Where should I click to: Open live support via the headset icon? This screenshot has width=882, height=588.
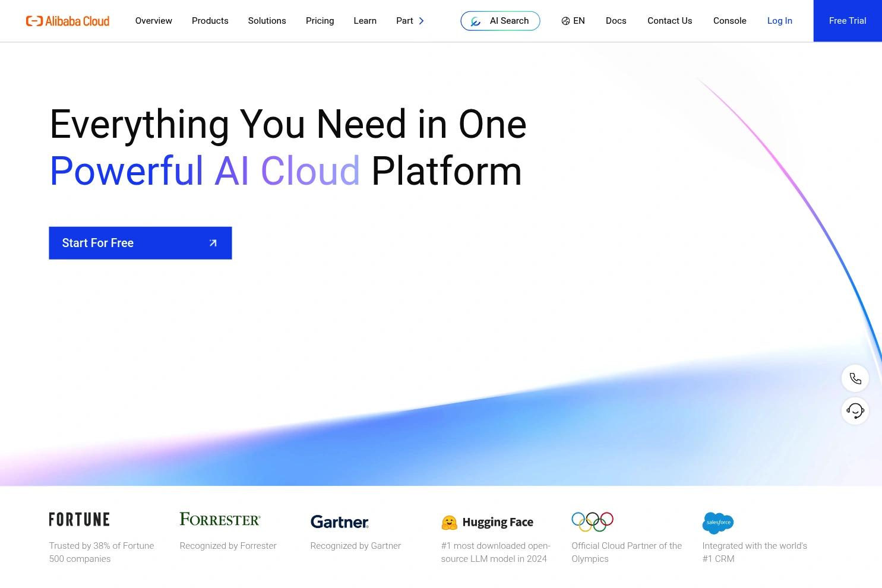point(855,410)
